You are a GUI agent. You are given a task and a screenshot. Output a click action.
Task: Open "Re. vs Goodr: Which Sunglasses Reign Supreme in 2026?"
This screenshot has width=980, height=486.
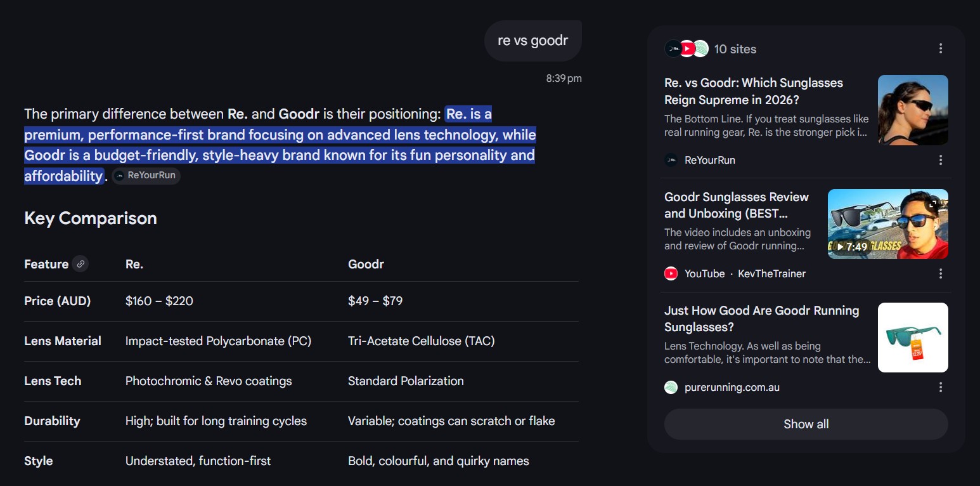754,91
